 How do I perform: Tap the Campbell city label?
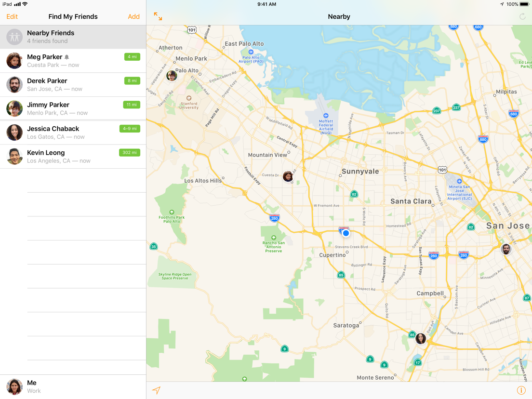click(430, 293)
